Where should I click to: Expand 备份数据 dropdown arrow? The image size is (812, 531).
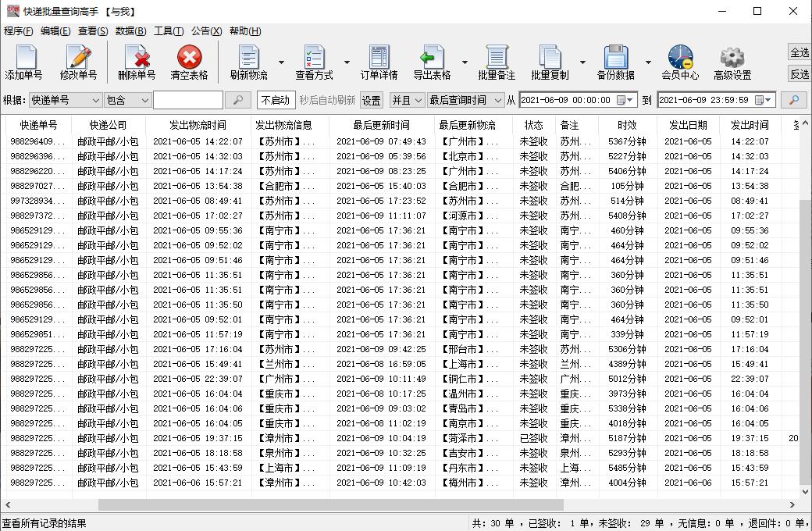648,62
